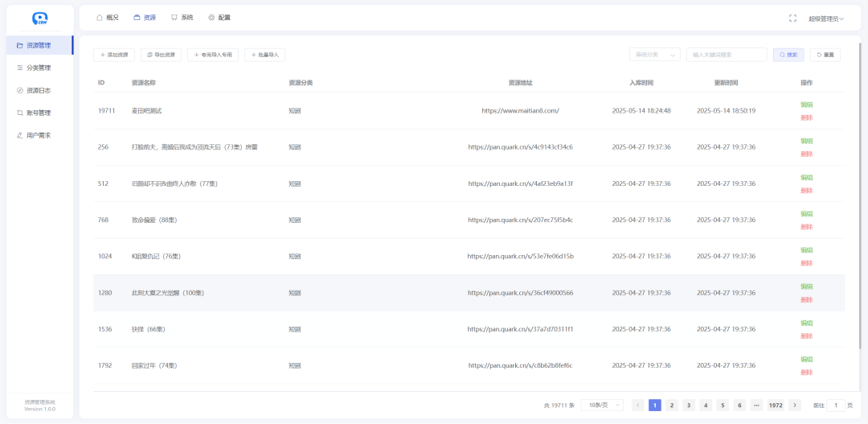Viewport: 868px width, 424px height.
Task: Open 账号管理 in sidebar
Action: (x=40, y=113)
